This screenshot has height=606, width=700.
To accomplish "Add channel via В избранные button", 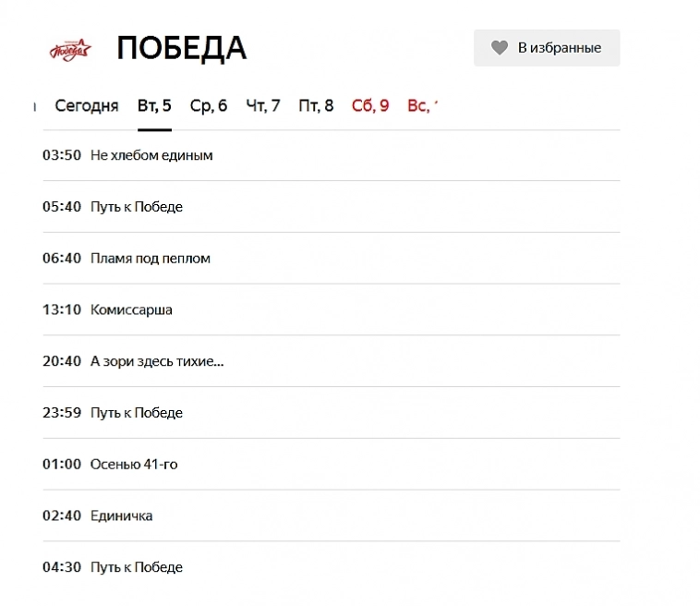I will [x=558, y=48].
